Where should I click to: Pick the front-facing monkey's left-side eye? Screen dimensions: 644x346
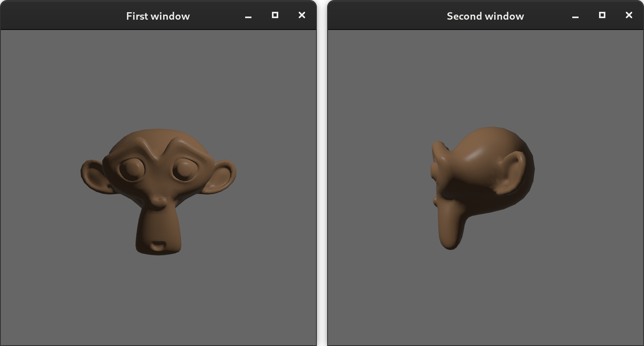(132, 169)
